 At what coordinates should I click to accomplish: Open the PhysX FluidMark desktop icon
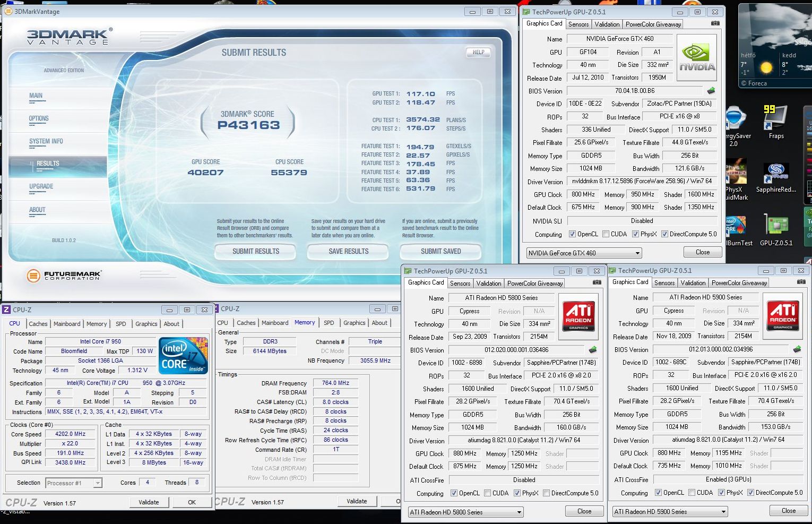coord(736,179)
